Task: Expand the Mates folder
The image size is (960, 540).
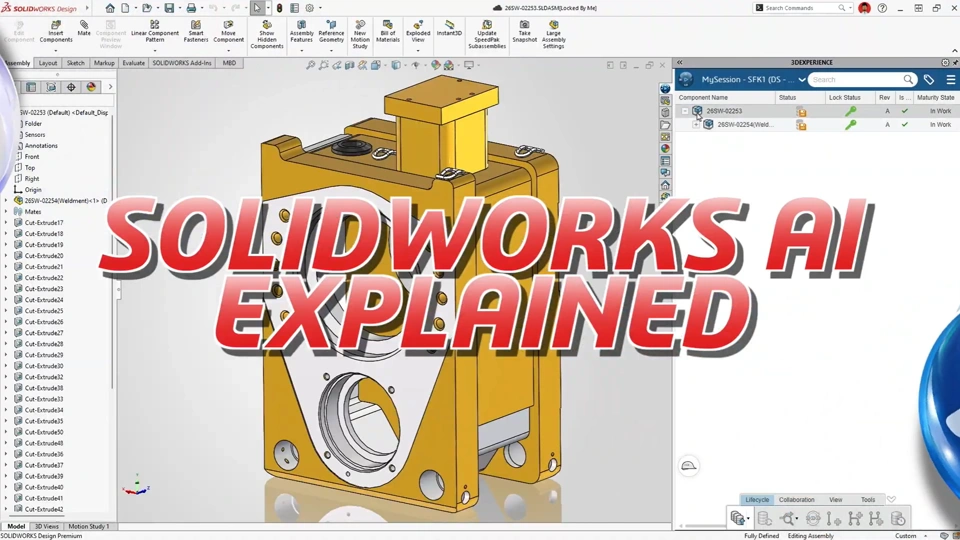Action: (x=6, y=212)
